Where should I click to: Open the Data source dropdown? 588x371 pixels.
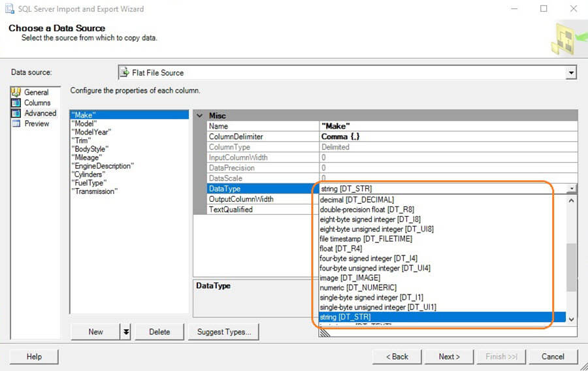click(571, 73)
